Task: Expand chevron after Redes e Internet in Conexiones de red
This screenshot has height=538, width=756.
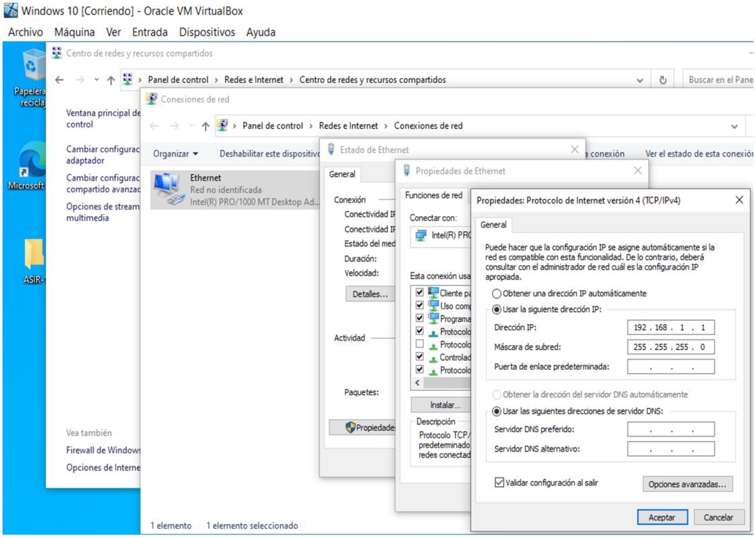Action: pyautogui.click(x=385, y=126)
